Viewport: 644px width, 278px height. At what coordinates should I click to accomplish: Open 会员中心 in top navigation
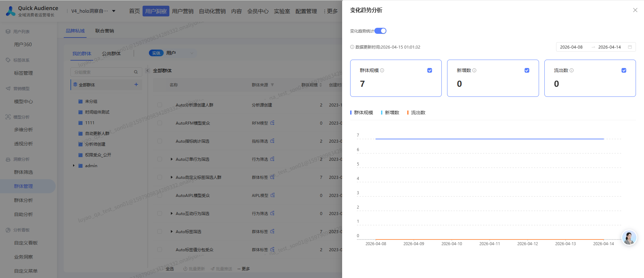click(x=258, y=11)
